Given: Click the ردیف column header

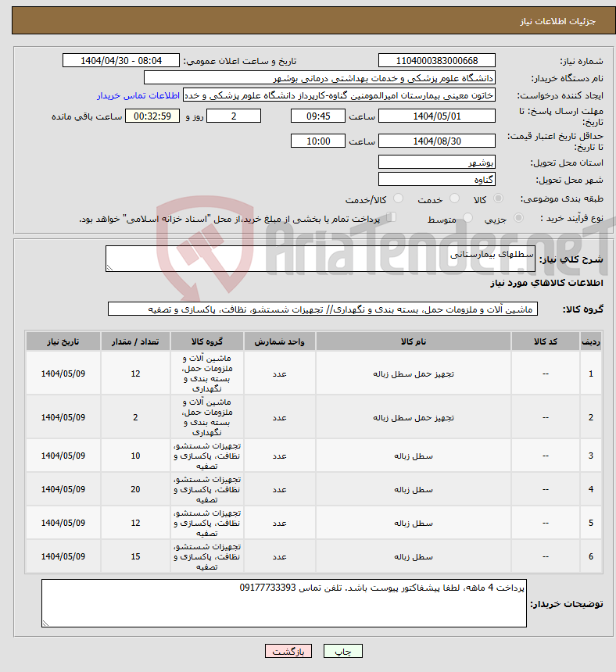Looking at the screenshot, I should tap(591, 341).
